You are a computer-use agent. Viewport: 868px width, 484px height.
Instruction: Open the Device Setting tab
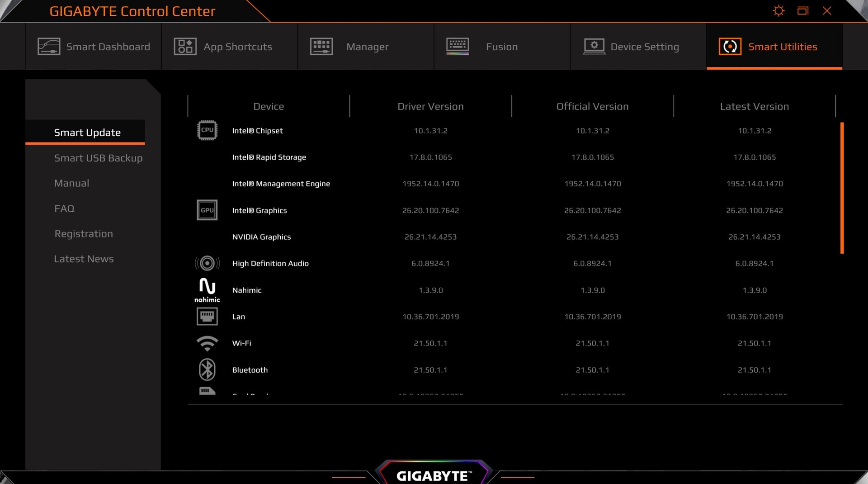(x=638, y=47)
